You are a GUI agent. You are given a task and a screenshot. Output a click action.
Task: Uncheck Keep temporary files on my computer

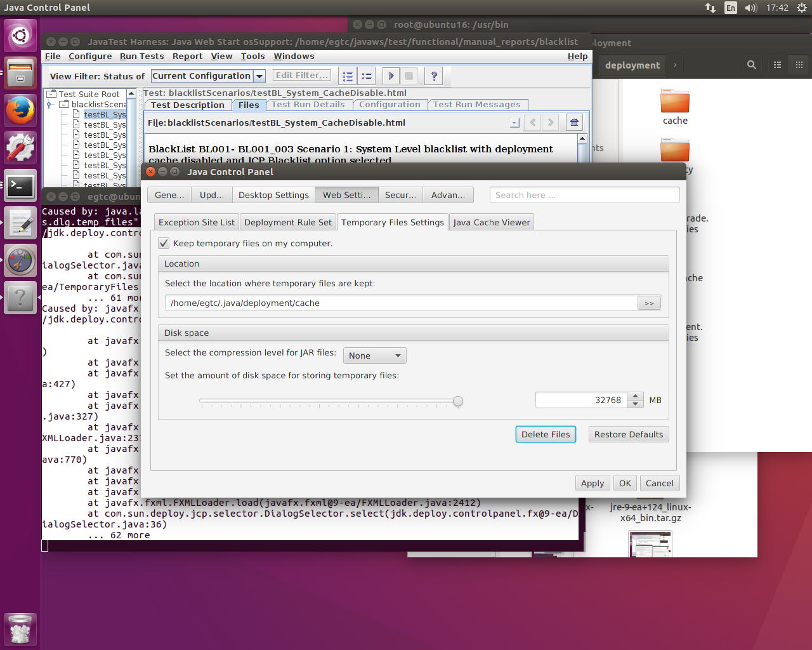[164, 243]
